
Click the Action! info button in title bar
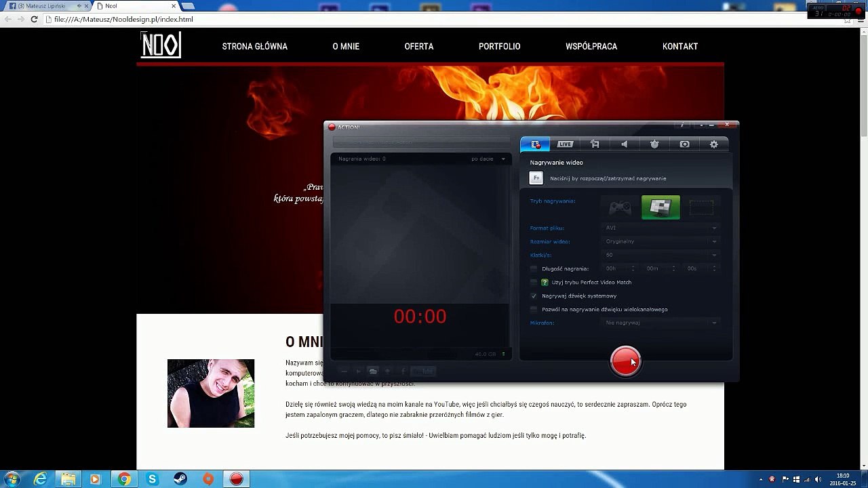point(682,125)
